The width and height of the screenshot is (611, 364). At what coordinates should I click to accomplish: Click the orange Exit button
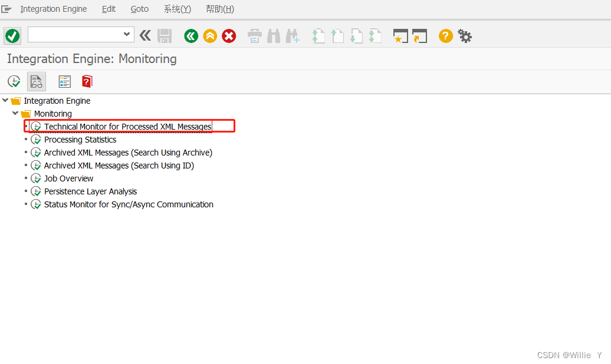point(210,36)
